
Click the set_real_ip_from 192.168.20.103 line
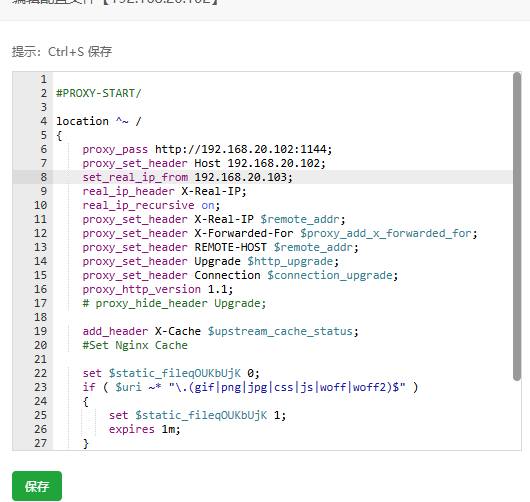(x=188, y=177)
